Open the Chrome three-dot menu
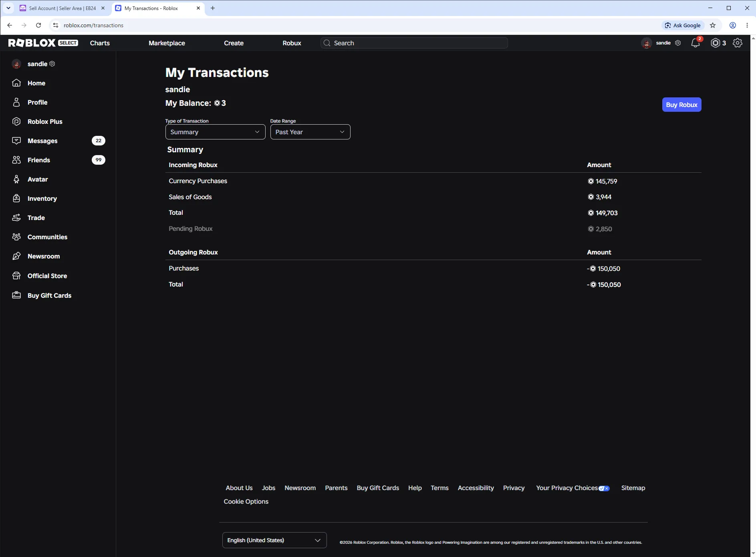The height and width of the screenshot is (557, 756). point(747,25)
